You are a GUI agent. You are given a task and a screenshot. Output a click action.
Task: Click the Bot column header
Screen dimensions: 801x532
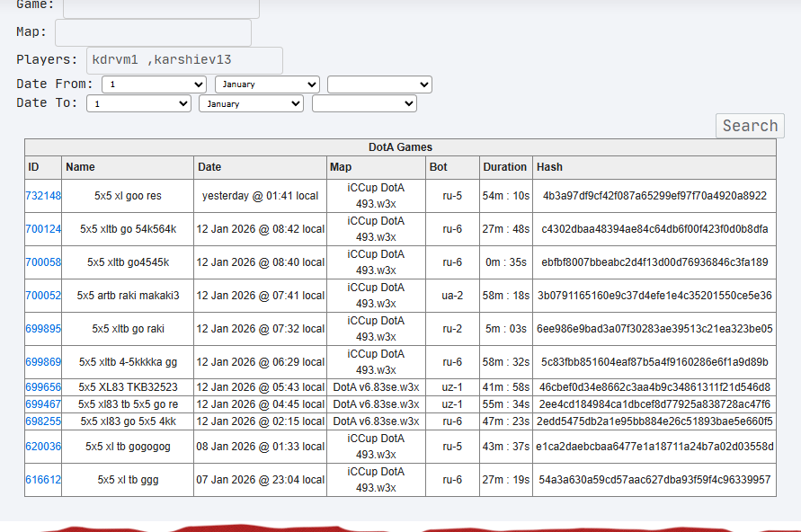tap(452, 167)
